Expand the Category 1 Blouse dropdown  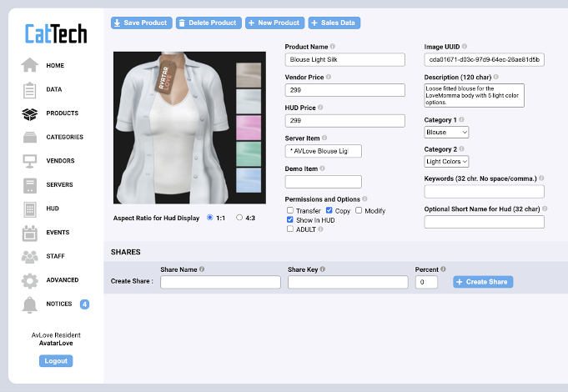point(446,132)
